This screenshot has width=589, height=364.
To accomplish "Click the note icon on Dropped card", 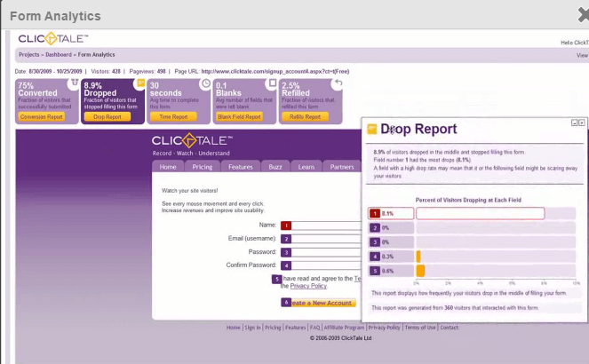I will tap(139, 83).
